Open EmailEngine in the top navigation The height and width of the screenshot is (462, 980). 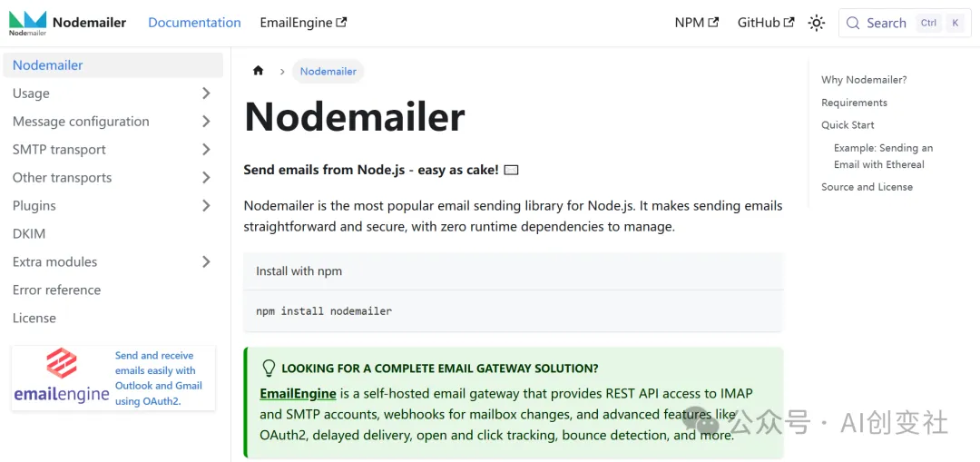(302, 23)
